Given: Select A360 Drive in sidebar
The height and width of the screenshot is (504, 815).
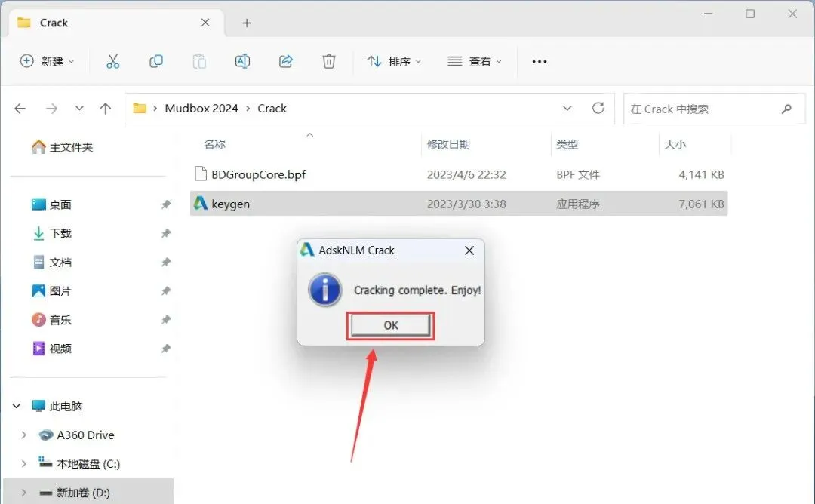Looking at the screenshot, I should pyautogui.click(x=76, y=435).
